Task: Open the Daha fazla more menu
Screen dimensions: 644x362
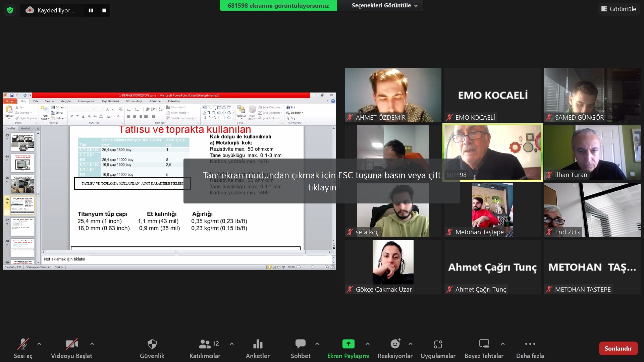Action: click(530, 349)
